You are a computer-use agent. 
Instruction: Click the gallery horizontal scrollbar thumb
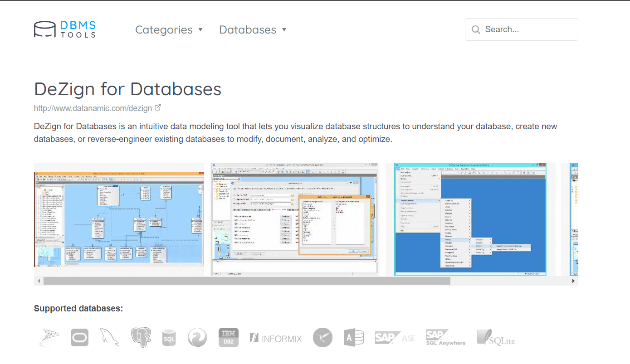pos(247,281)
